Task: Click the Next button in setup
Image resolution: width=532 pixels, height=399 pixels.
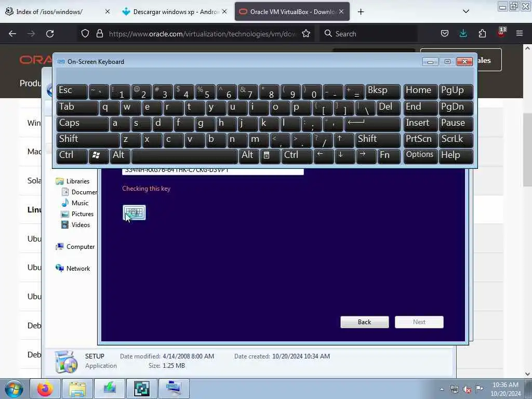Action: pyautogui.click(x=419, y=322)
